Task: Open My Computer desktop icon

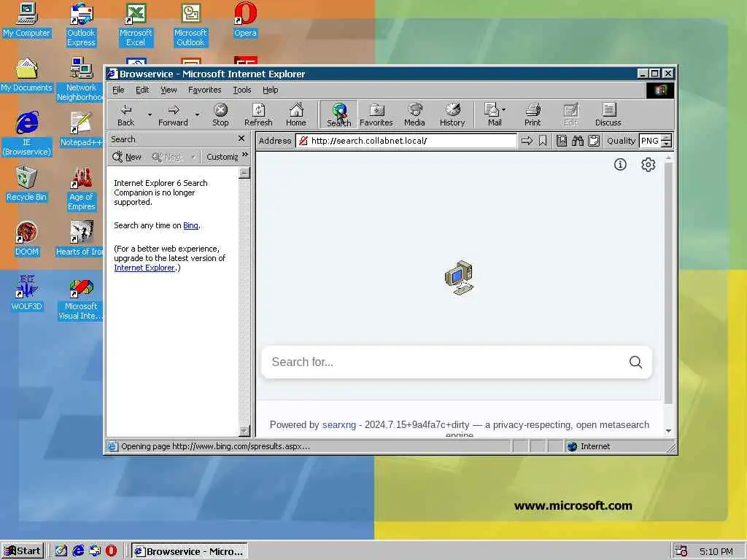Action: [x=26, y=20]
